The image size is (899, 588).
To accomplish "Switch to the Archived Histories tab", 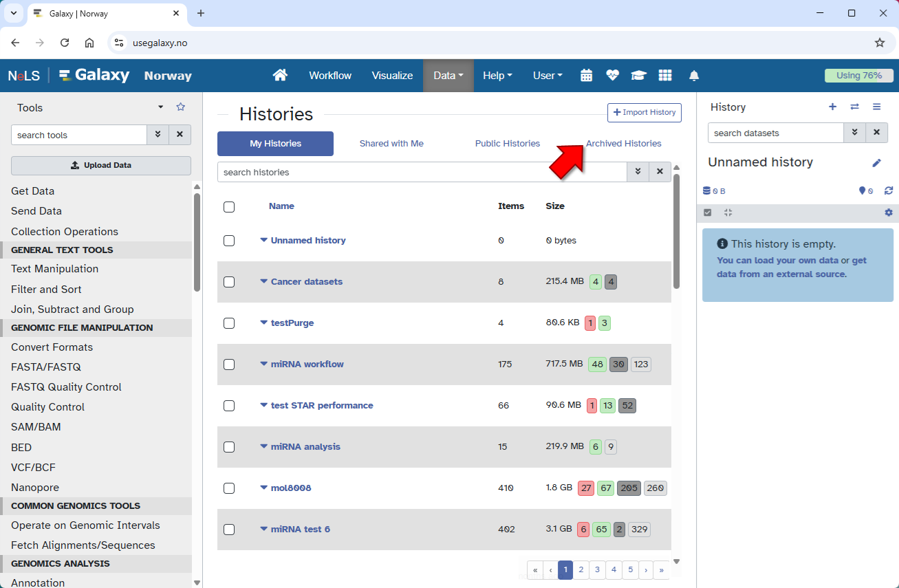I will (623, 144).
